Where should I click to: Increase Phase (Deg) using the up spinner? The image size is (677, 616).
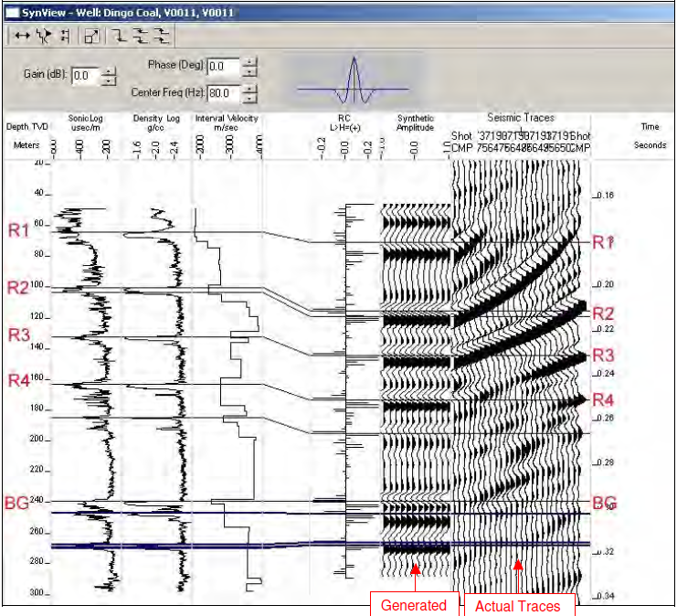(250, 62)
